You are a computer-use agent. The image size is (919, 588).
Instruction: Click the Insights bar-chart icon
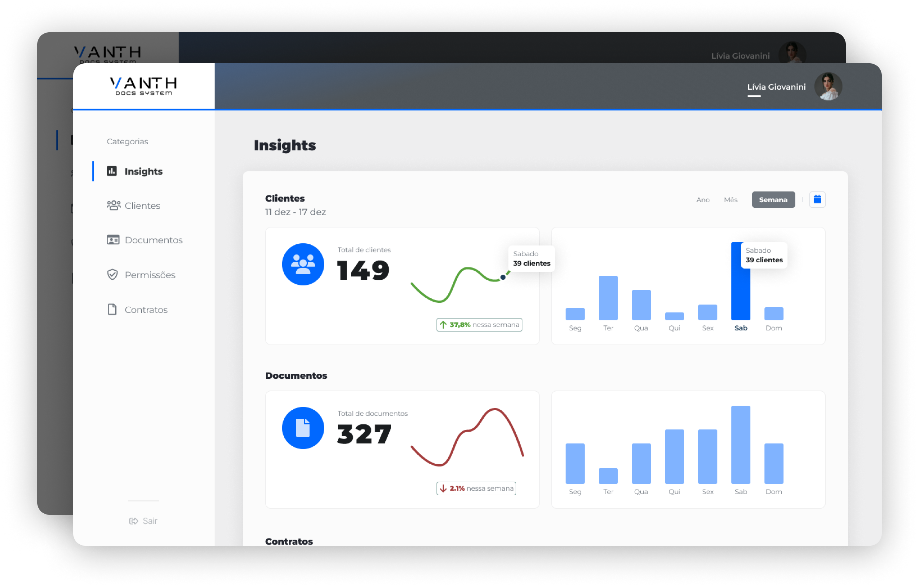coord(112,171)
